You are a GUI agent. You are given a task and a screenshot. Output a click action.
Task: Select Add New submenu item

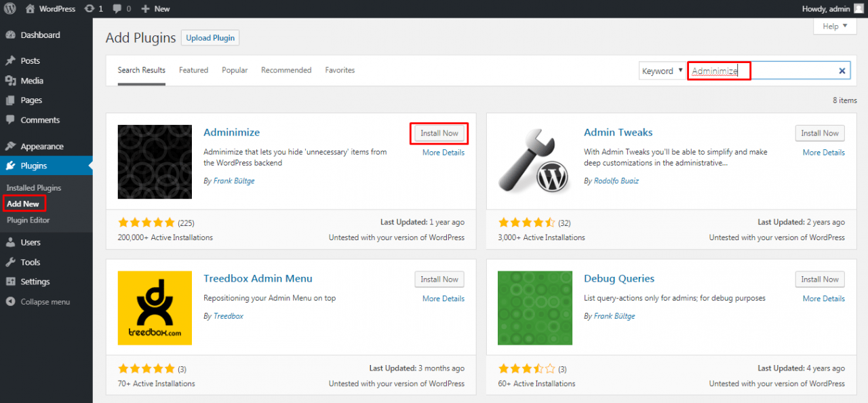click(x=23, y=204)
